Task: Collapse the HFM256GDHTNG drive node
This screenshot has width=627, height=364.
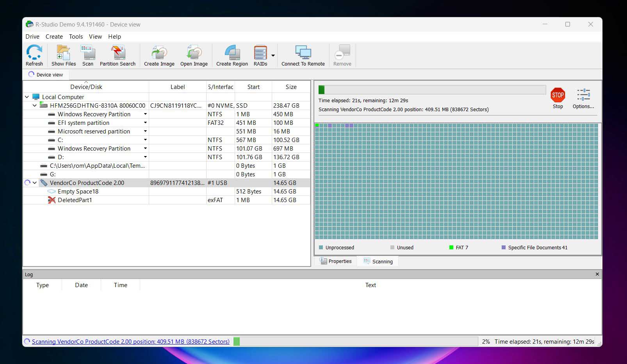Action: 34,105
